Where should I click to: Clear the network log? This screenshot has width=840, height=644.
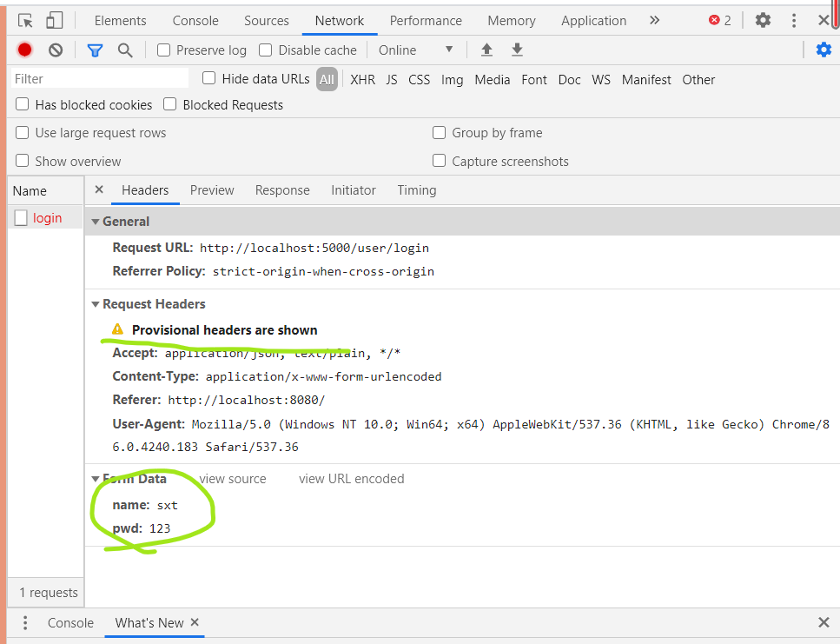point(56,50)
